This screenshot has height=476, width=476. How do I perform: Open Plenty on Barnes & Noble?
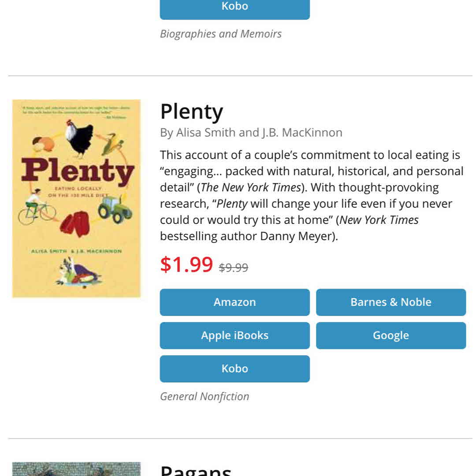point(390,302)
